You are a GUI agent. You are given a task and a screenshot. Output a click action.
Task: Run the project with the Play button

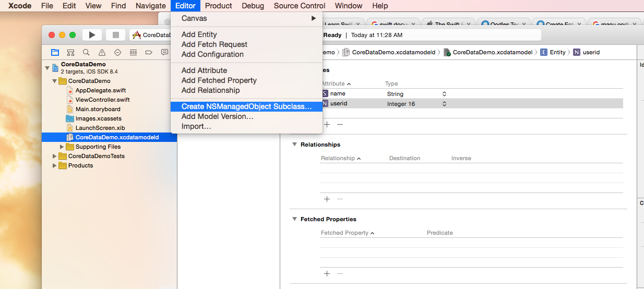coord(92,35)
